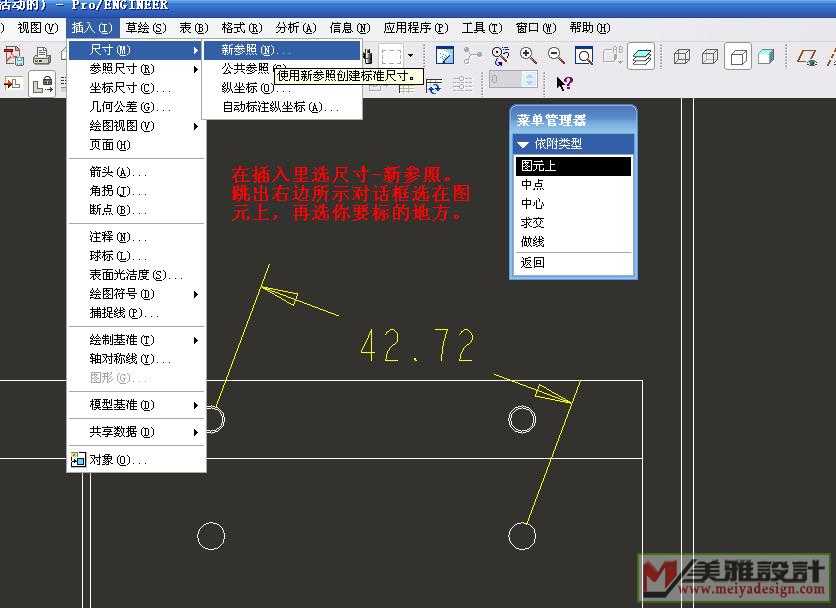Click the refit zoom window icon
Screen dimensions: 836x608
pos(584,55)
